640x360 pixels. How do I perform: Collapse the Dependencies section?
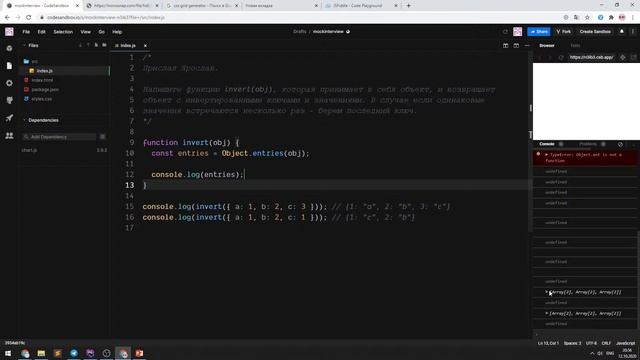(x=41, y=120)
